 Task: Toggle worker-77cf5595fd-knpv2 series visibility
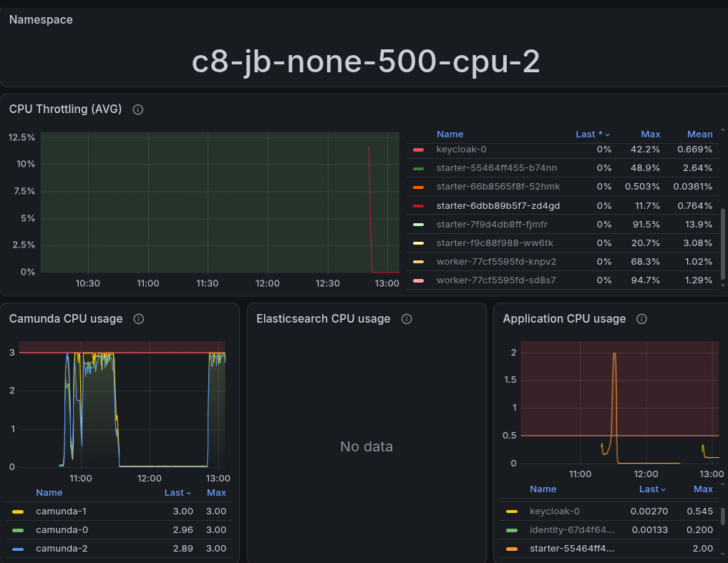496,261
